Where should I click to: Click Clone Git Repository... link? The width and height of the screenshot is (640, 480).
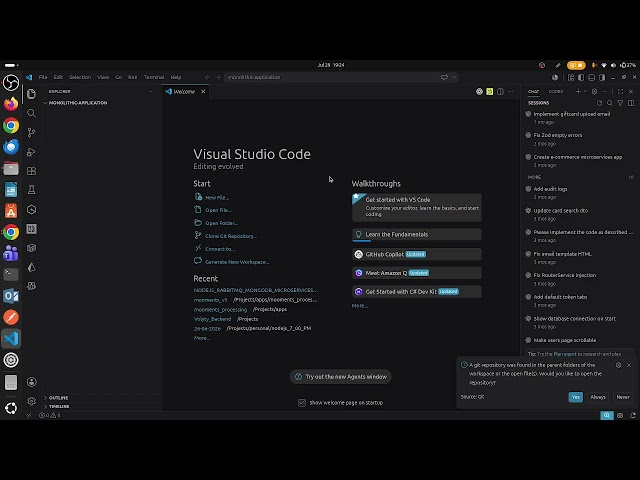[231, 236]
